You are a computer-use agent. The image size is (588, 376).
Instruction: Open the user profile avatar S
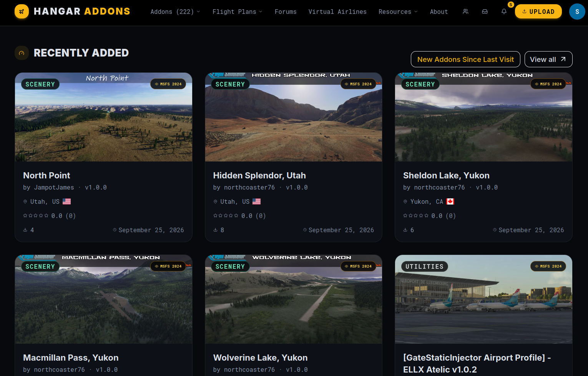pos(577,12)
